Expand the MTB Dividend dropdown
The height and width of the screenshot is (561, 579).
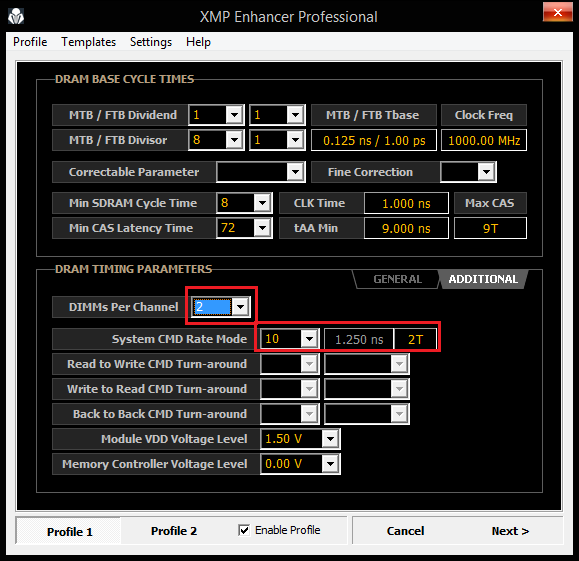234,115
